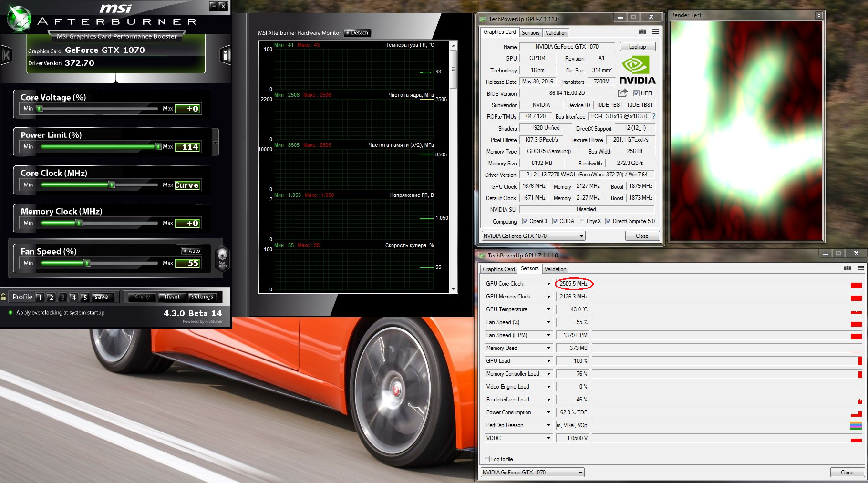Expand the Power Limit side arrow
This screenshot has width=868, height=483.
tap(215, 143)
